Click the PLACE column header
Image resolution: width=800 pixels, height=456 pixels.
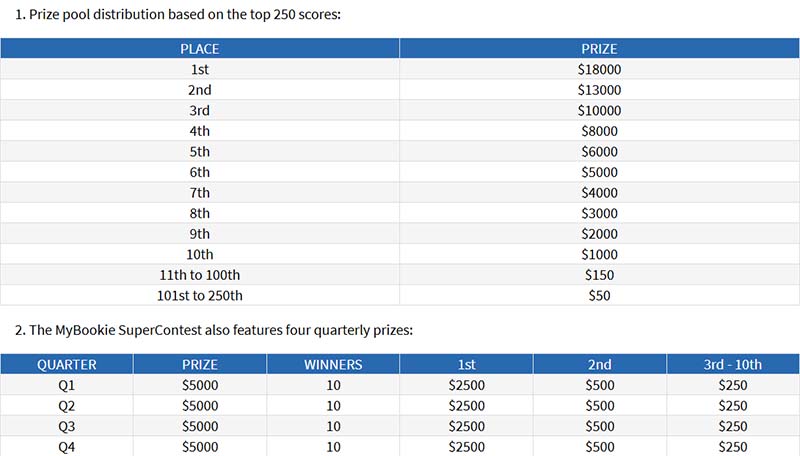199,48
